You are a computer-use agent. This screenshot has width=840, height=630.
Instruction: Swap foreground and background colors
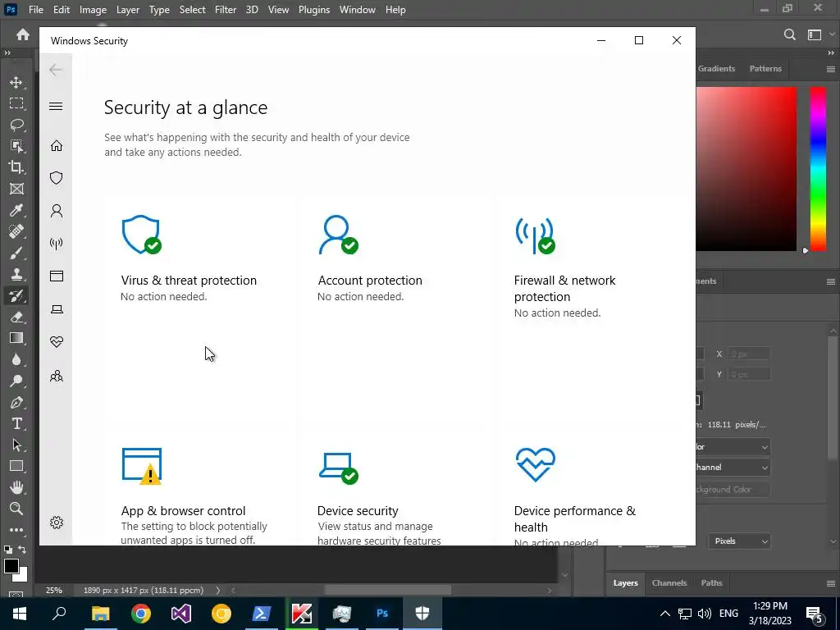(x=22, y=550)
